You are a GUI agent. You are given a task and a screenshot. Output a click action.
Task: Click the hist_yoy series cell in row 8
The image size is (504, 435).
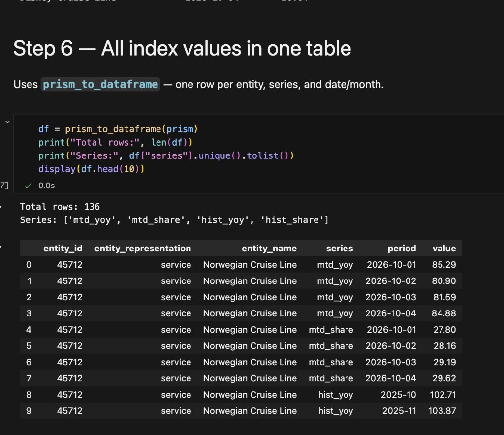pyautogui.click(x=336, y=395)
